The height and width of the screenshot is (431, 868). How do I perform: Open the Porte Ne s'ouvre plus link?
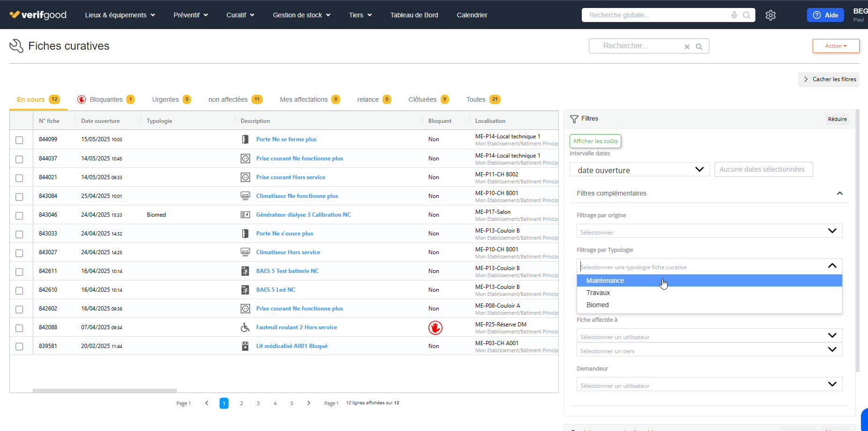pyautogui.click(x=284, y=234)
